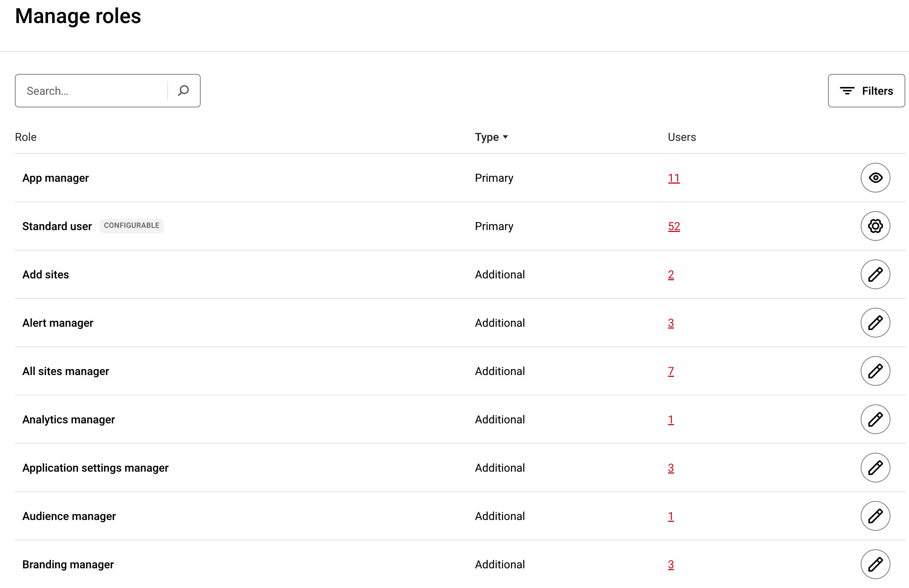Click pencil icon for Alert manager
The image size is (909, 588).
(875, 323)
